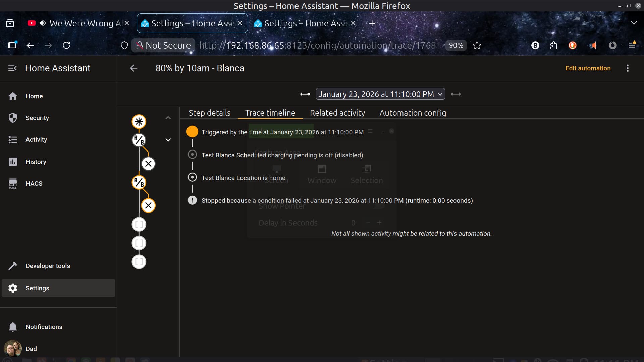
Task: Collapse the Home Assistant sidebar menu
Action: pyautogui.click(x=12, y=68)
